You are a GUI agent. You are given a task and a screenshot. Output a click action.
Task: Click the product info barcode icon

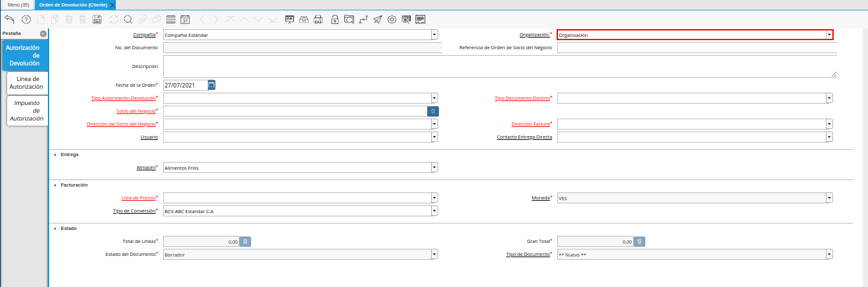point(406,19)
